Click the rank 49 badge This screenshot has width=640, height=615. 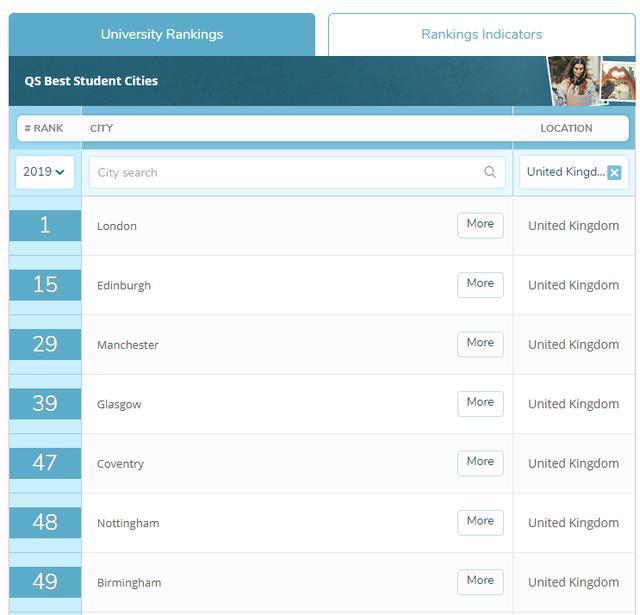(45, 582)
